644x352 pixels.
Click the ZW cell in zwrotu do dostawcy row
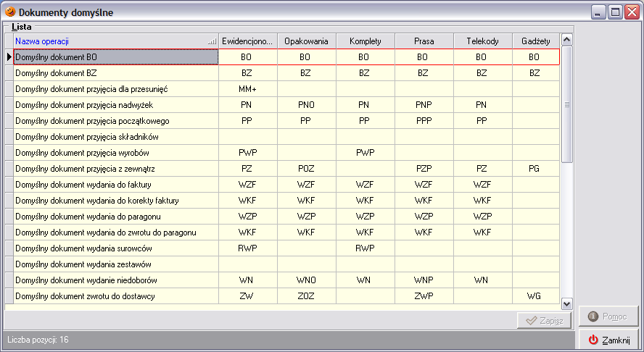248,296
